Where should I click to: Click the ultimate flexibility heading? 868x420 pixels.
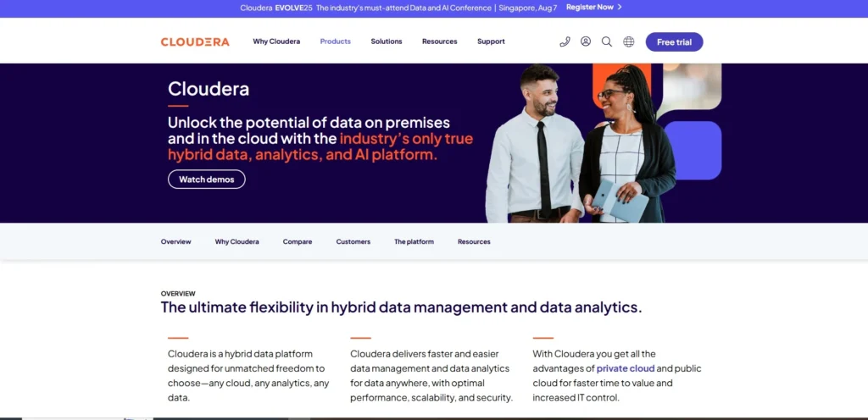[401, 307]
